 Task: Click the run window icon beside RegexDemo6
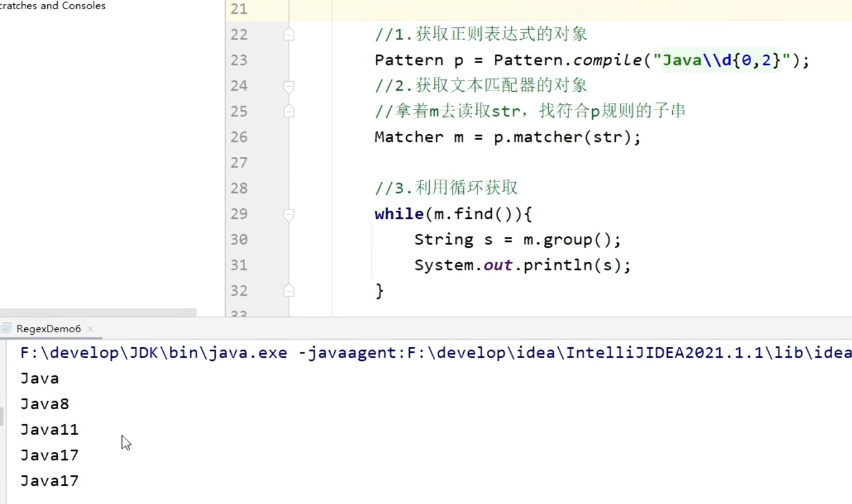click(x=7, y=329)
